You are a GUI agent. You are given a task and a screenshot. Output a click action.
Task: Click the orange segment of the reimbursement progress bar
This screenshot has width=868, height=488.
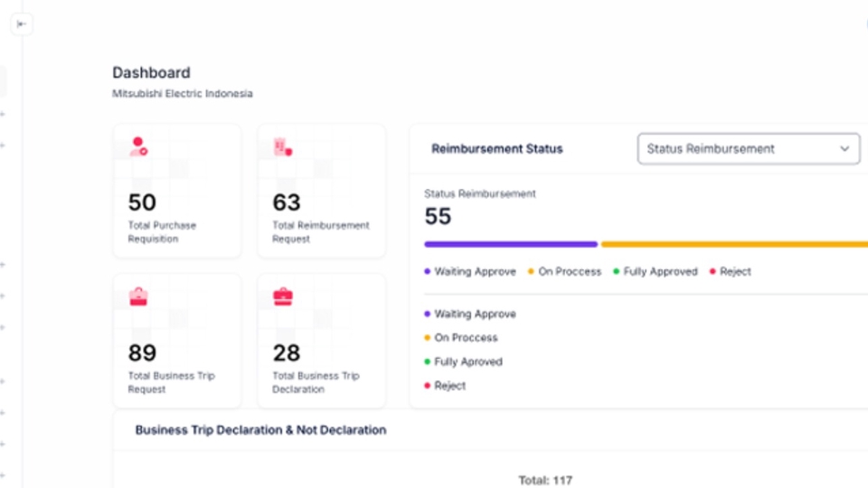(x=732, y=244)
